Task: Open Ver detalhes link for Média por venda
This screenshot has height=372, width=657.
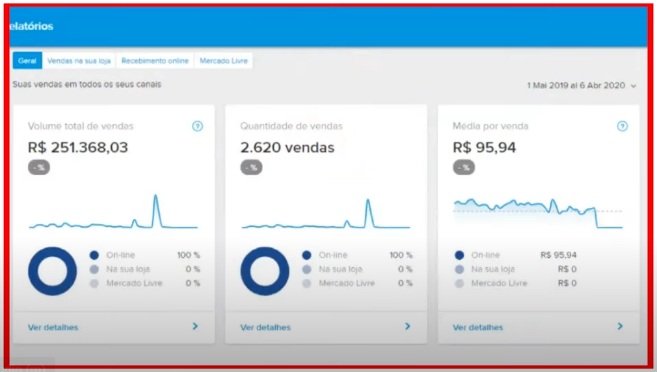Action: pos(478,327)
